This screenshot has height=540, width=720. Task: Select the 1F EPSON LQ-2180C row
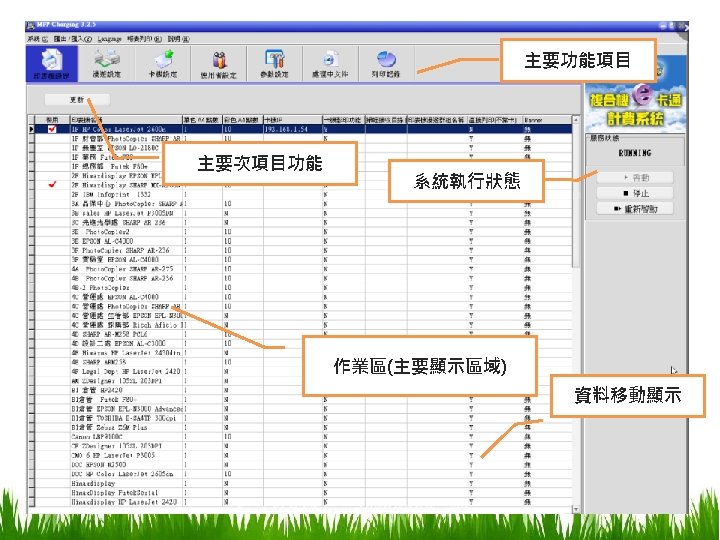301,148
